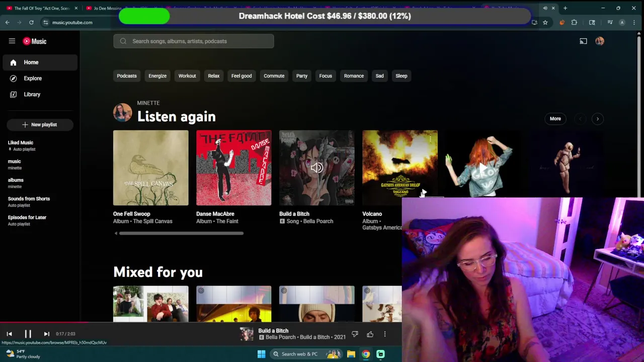Open first Mixed for you band thumbnail
Viewport: 644px width, 362px height.
[151, 304]
